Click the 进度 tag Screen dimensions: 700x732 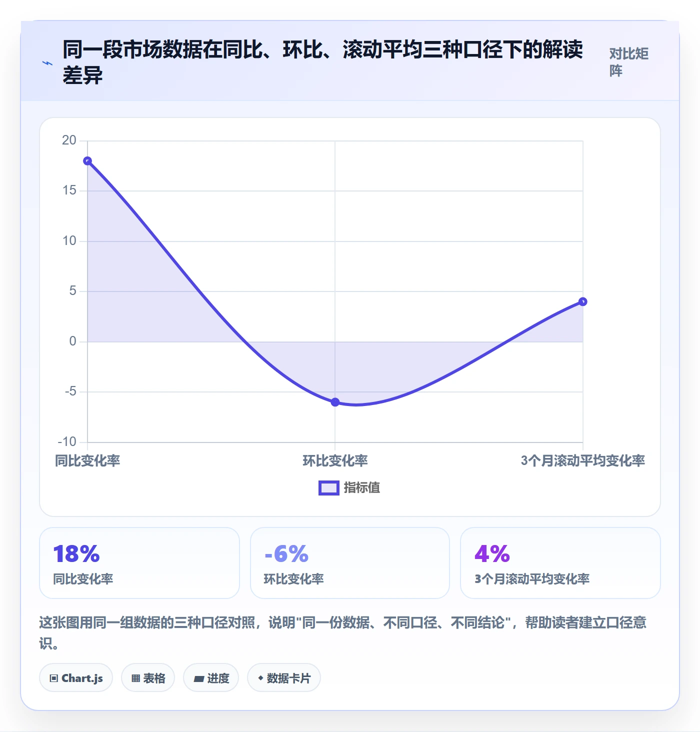point(211,678)
